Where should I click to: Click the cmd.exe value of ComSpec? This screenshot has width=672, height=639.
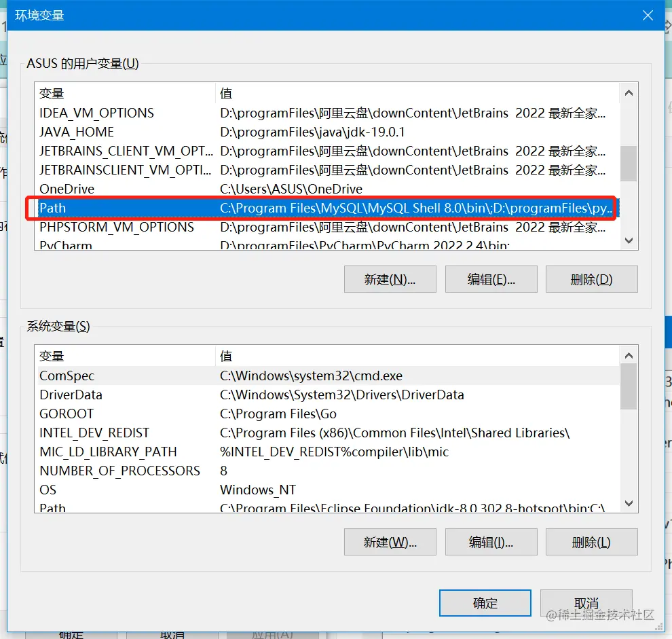tap(311, 376)
